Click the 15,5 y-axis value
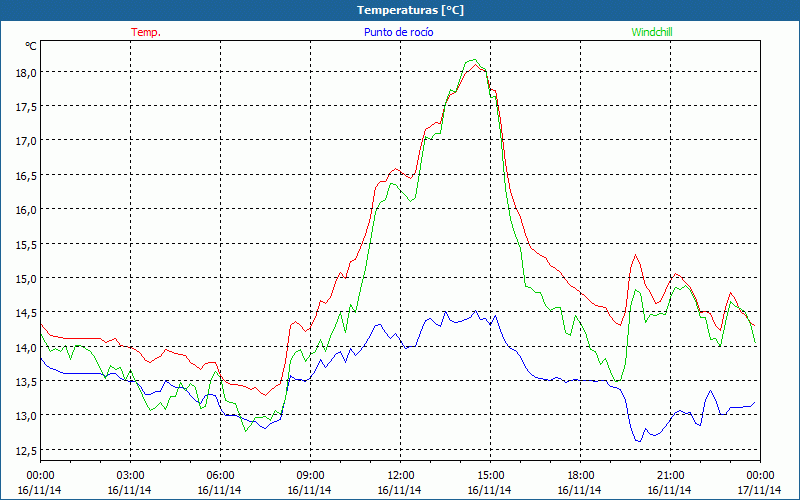The height and width of the screenshot is (500, 800). click(26, 245)
